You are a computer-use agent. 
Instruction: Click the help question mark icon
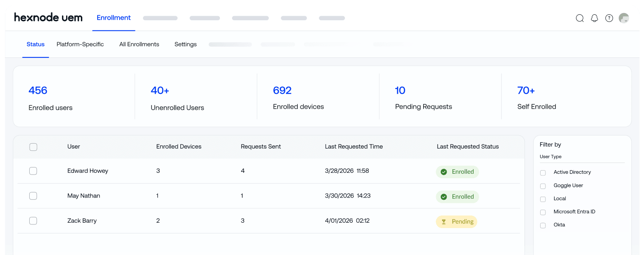(x=609, y=18)
